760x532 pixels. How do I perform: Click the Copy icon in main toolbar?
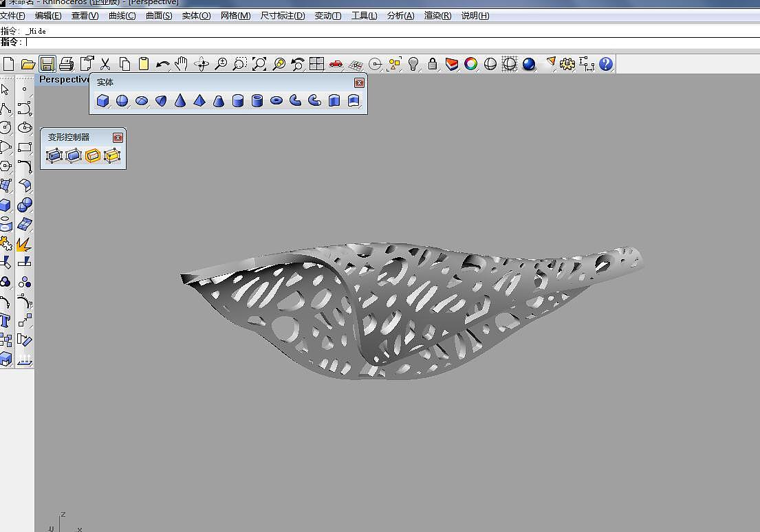point(124,64)
